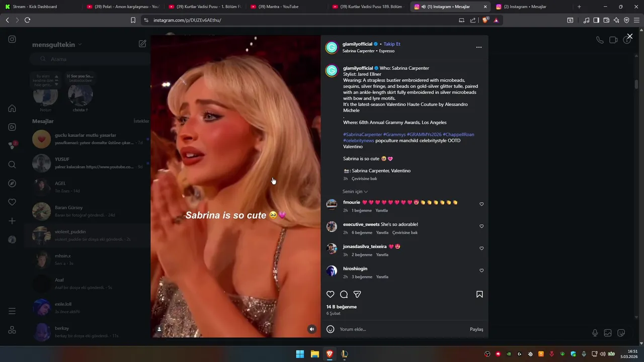This screenshot has width=644, height=362.
Task: Open File Explorer from the taskbar
Action: [314, 354]
